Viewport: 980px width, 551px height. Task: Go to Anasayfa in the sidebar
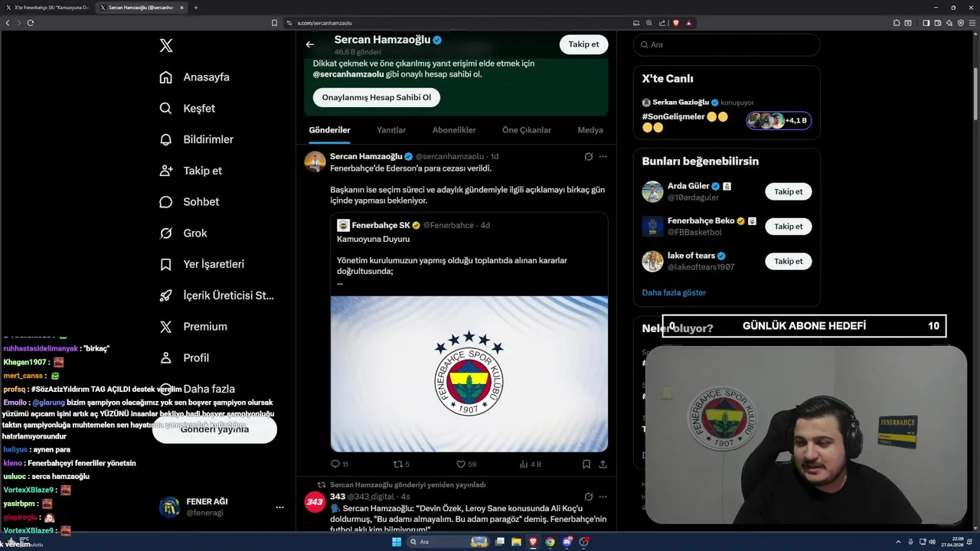(x=194, y=77)
